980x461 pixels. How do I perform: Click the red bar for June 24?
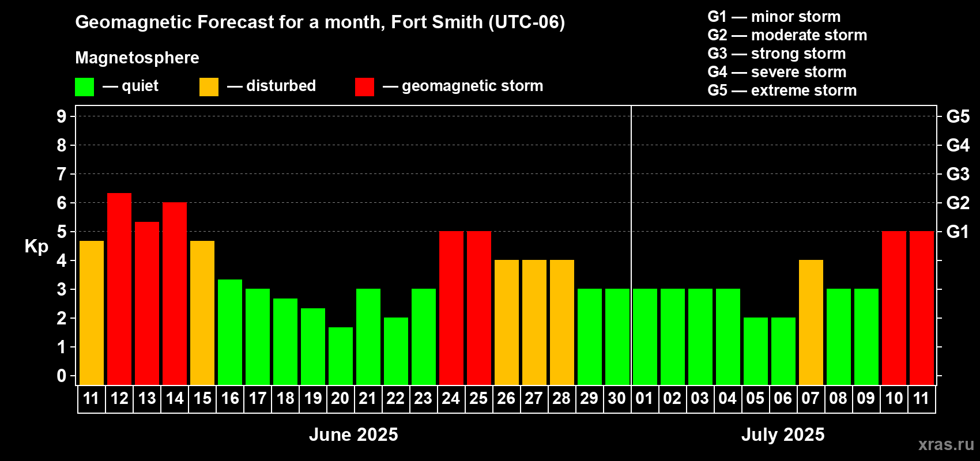click(x=451, y=308)
